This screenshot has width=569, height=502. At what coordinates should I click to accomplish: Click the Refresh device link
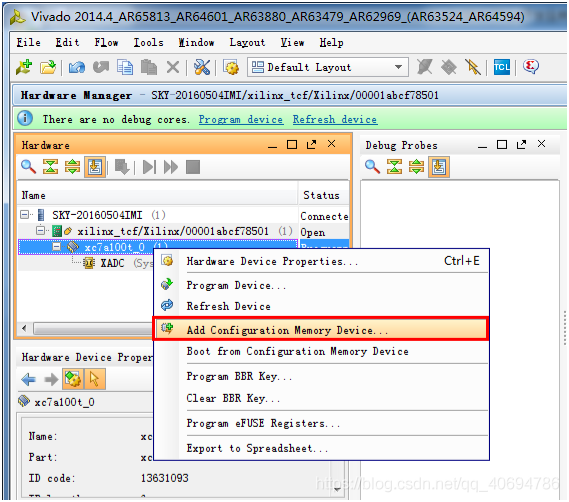tap(335, 119)
